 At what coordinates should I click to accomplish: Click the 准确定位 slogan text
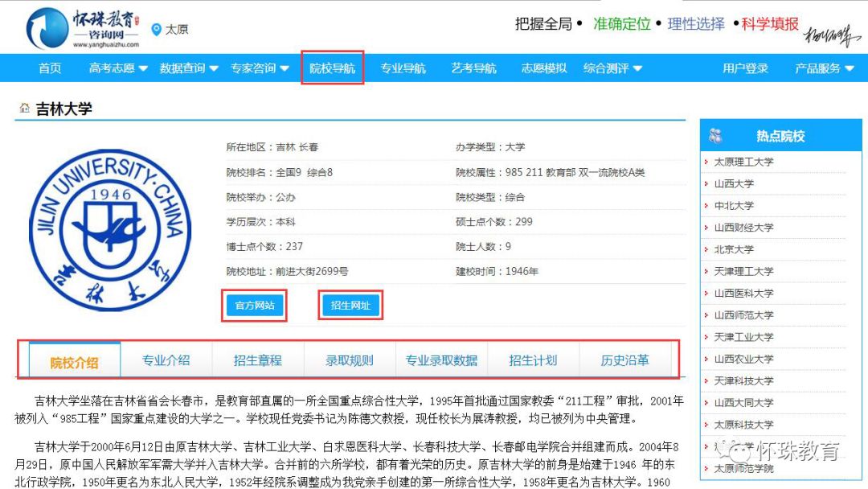pos(621,24)
